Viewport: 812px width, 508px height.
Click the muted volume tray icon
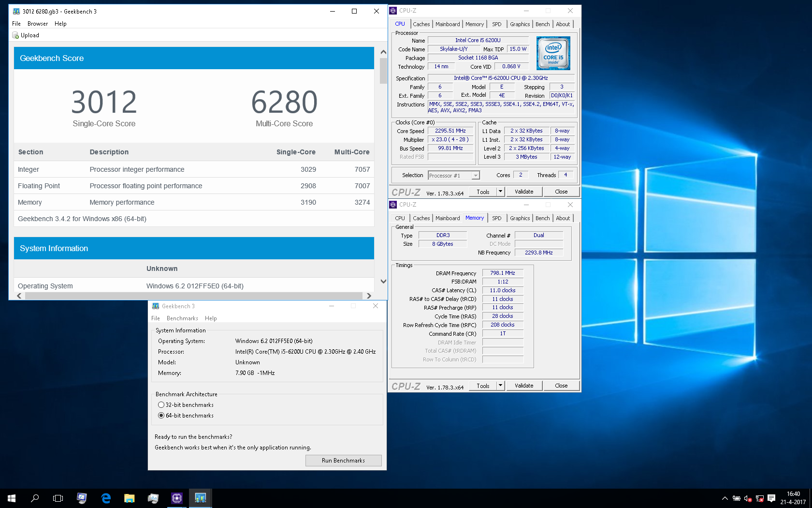click(x=748, y=498)
